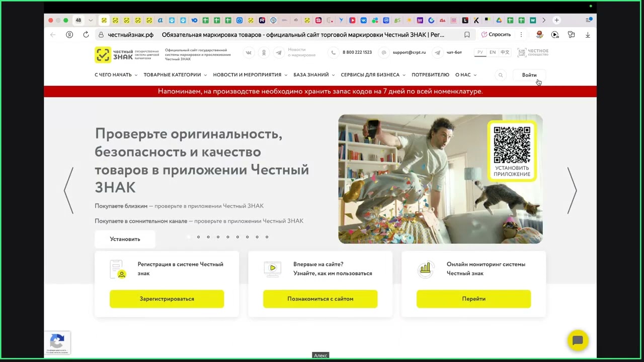Click the QR code Установить приложение
The height and width of the screenshot is (362, 644).
tap(512, 151)
